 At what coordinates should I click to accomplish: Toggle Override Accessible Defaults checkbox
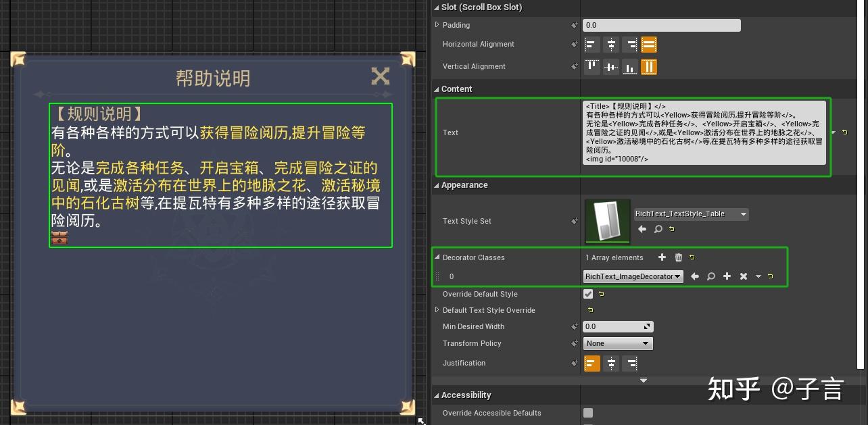click(x=588, y=413)
